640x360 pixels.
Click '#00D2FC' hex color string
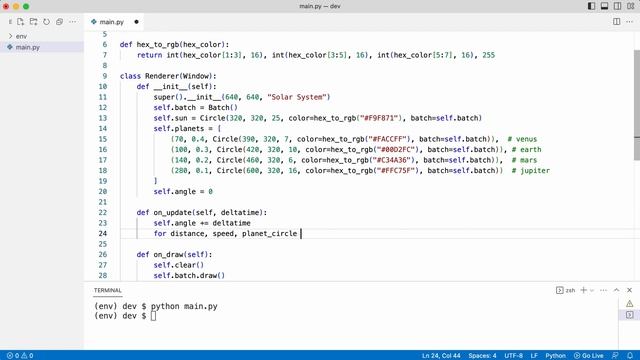396,149
